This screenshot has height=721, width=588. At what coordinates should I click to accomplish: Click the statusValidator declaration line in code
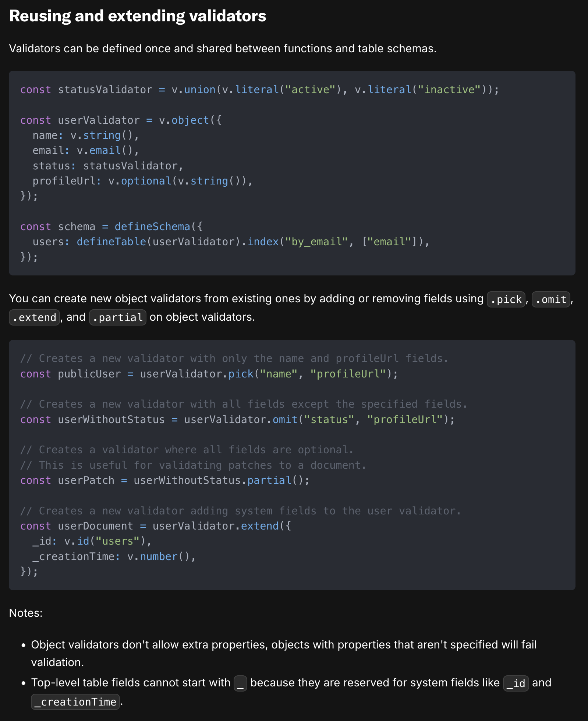(x=259, y=90)
